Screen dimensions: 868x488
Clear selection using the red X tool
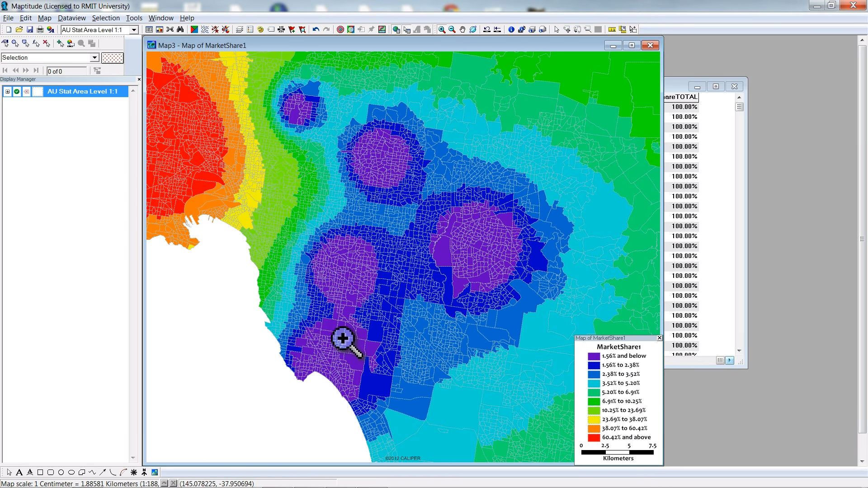click(x=46, y=43)
